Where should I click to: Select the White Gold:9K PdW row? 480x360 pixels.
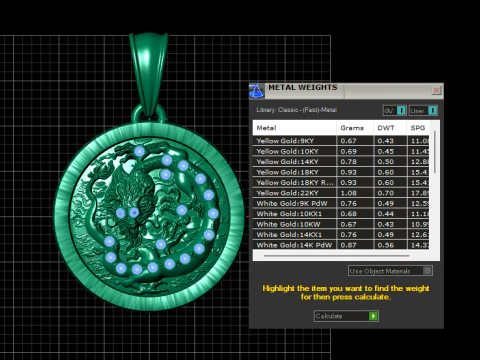(341, 203)
